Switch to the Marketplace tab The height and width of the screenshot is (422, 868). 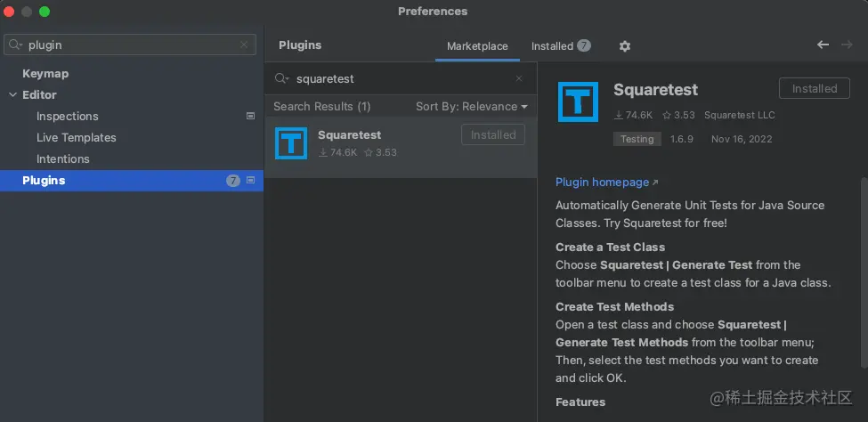point(477,46)
